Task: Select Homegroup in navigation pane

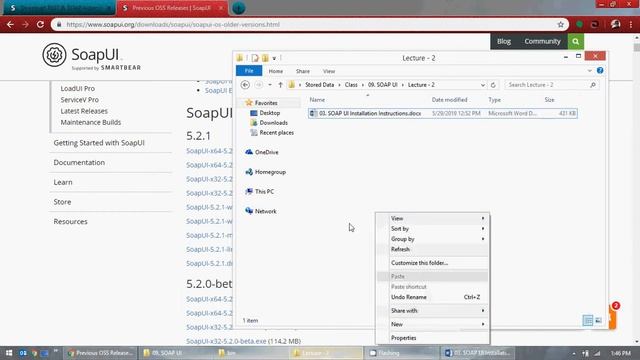Action: pos(270,172)
